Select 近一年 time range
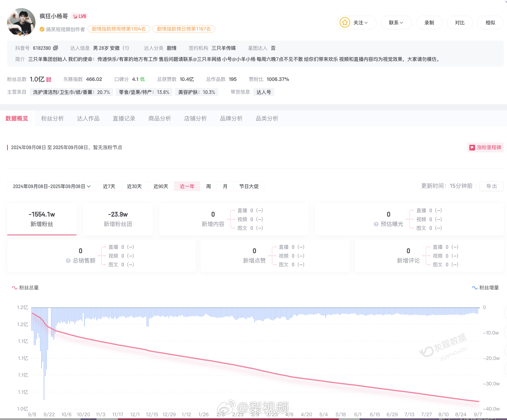This screenshot has width=507, height=420. click(x=187, y=186)
